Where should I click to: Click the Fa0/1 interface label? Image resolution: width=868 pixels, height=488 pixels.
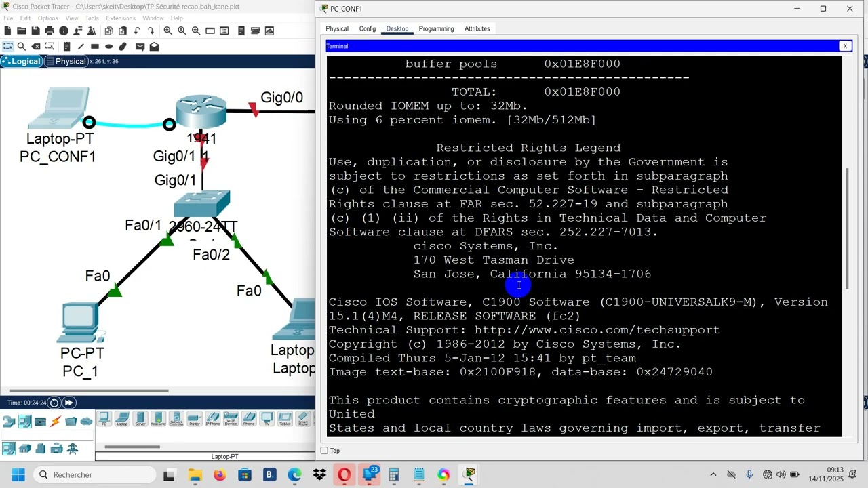tap(143, 225)
